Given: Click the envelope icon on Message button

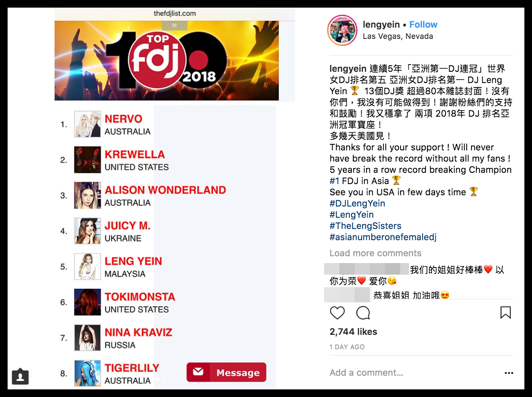Looking at the screenshot, I should [198, 372].
